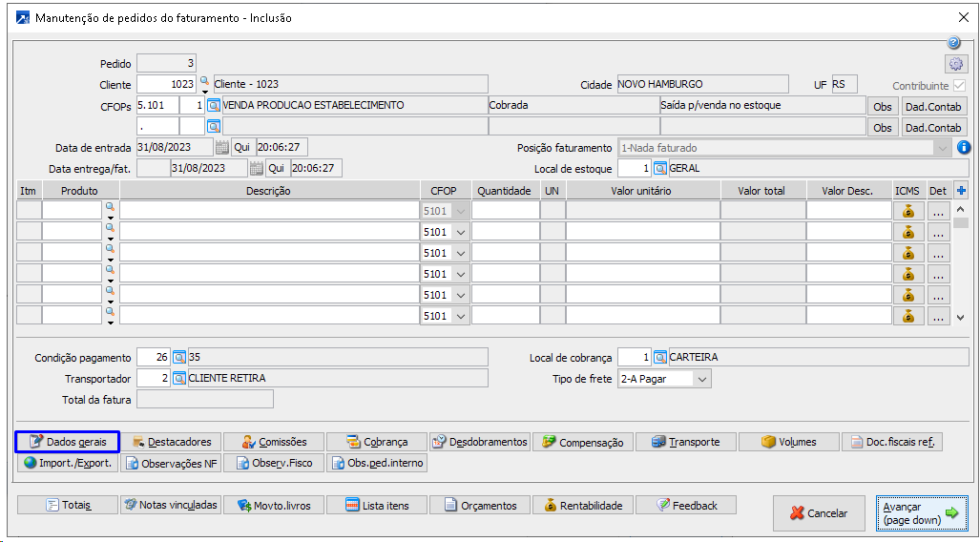Expand the Tipo de frete dropdown
The image size is (980, 542).
(x=702, y=379)
